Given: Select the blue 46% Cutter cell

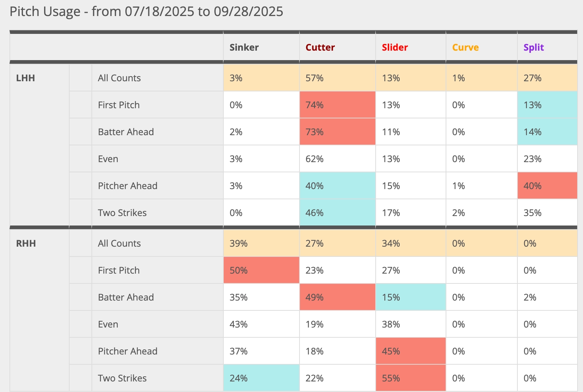Looking at the screenshot, I should [337, 213].
